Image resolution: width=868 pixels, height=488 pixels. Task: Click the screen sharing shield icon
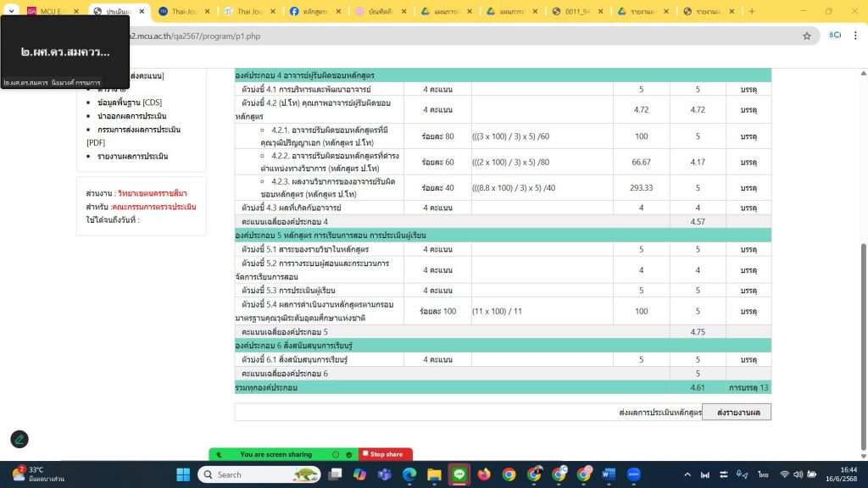(x=348, y=454)
